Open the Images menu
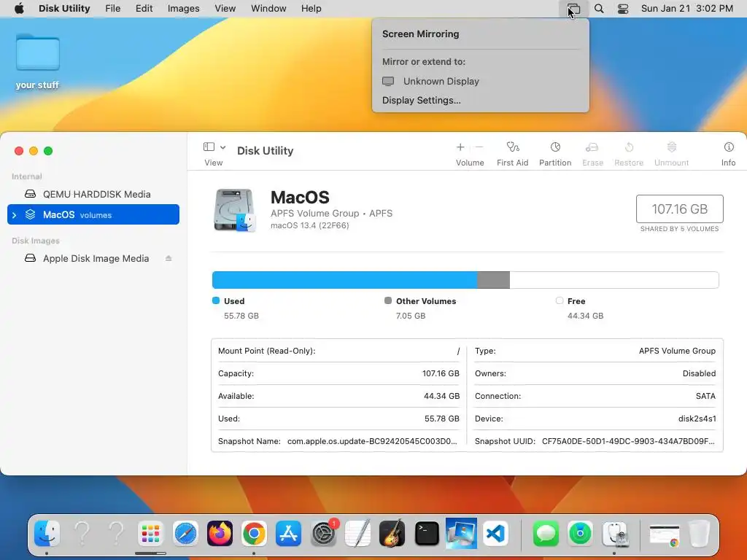 pyautogui.click(x=183, y=9)
